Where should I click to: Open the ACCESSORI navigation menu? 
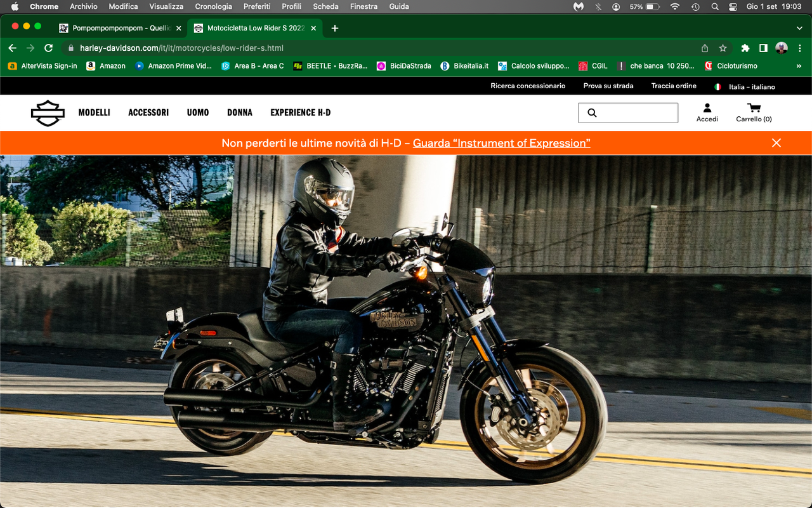(x=148, y=112)
